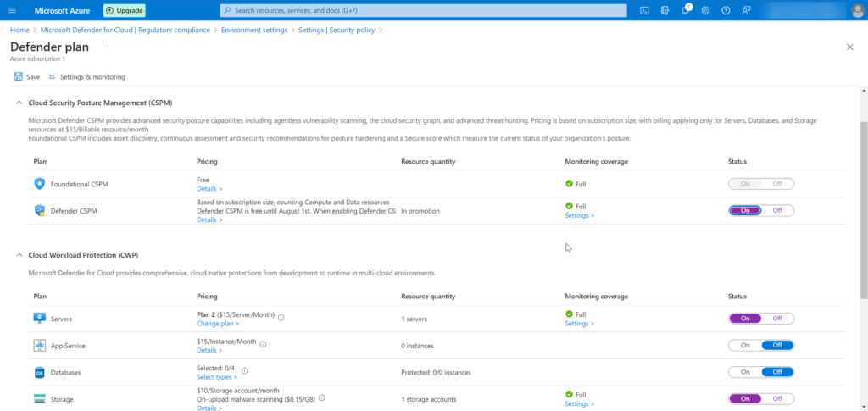Turn Databases plan On
The width and height of the screenshot is (868, 411).
tap(745, 372)
